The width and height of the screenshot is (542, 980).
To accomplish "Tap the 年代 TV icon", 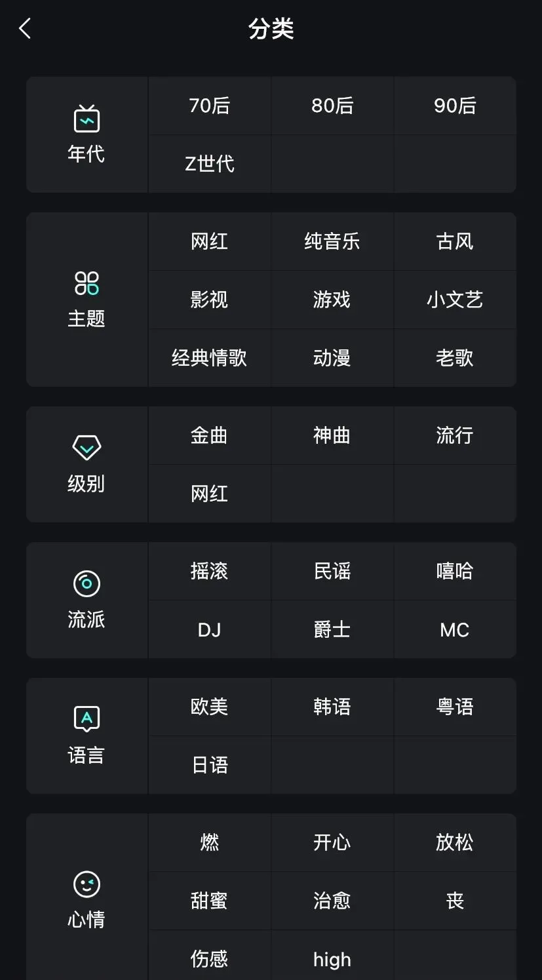I will pyautogui.click(x=87, y=119).
